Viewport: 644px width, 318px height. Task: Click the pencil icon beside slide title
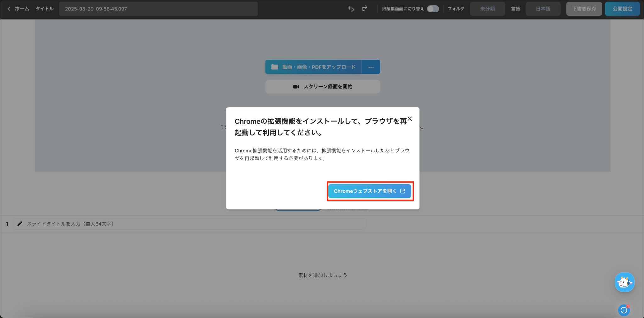point(20,224)
